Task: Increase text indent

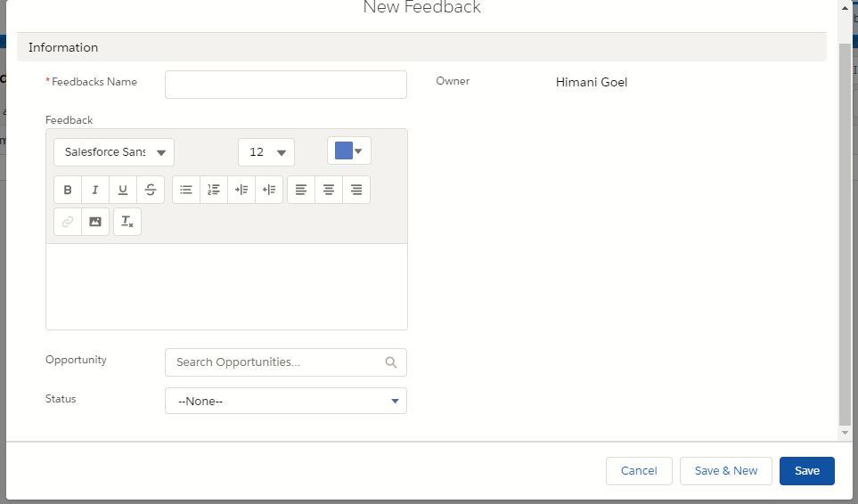Action: pos(241,190)
